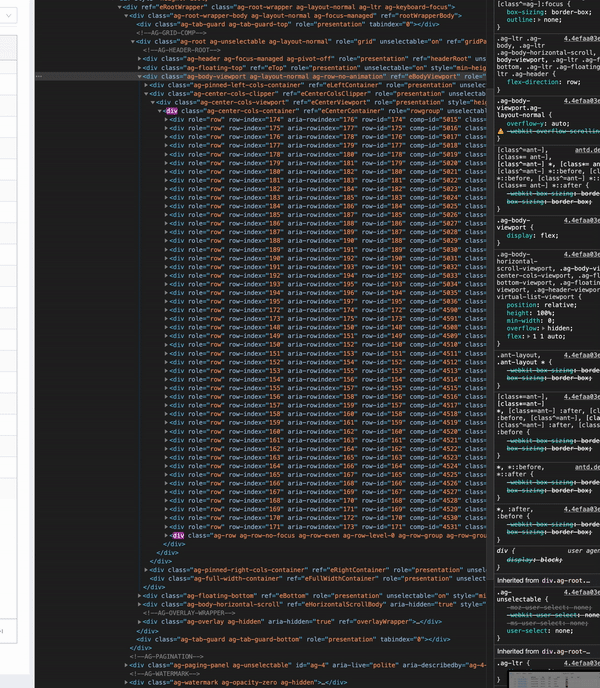600x688 pixels.
Task: Click the display flex declaration
Action: 532,236
